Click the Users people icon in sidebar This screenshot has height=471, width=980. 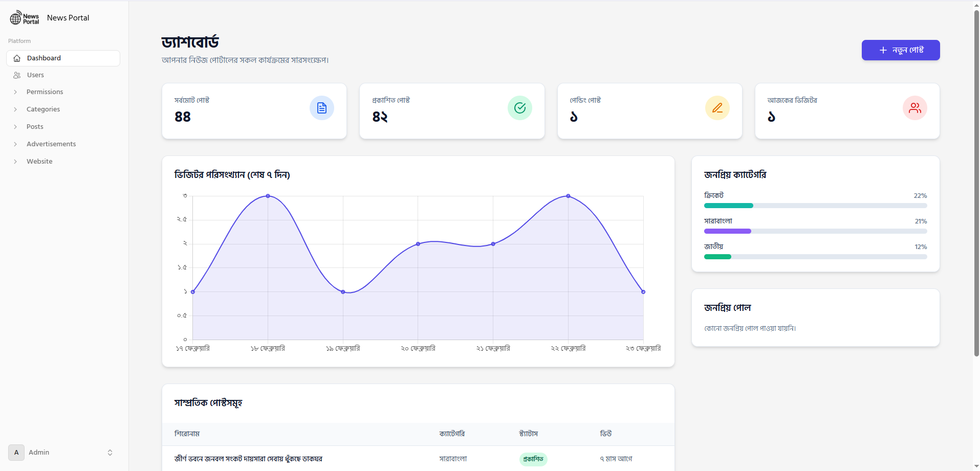click(x=17, y=75)
